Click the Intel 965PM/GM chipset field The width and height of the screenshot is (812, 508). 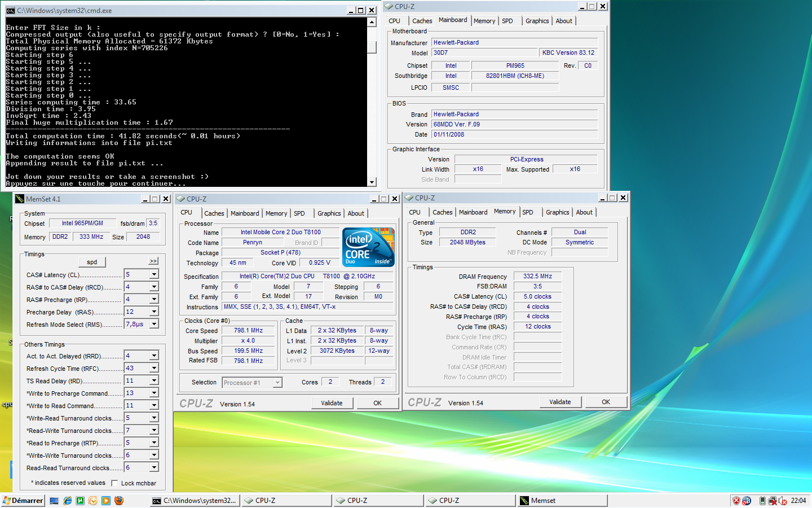click(x=82, y=223)
